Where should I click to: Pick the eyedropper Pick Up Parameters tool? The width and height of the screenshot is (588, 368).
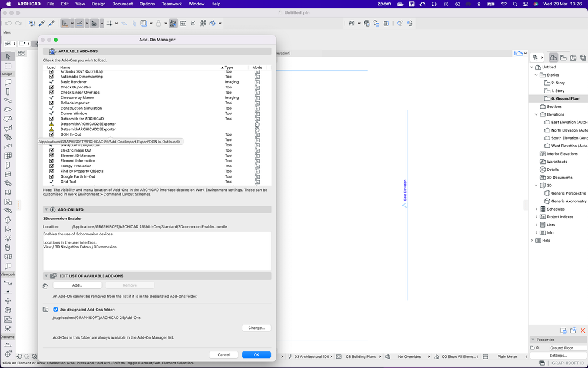42,23
